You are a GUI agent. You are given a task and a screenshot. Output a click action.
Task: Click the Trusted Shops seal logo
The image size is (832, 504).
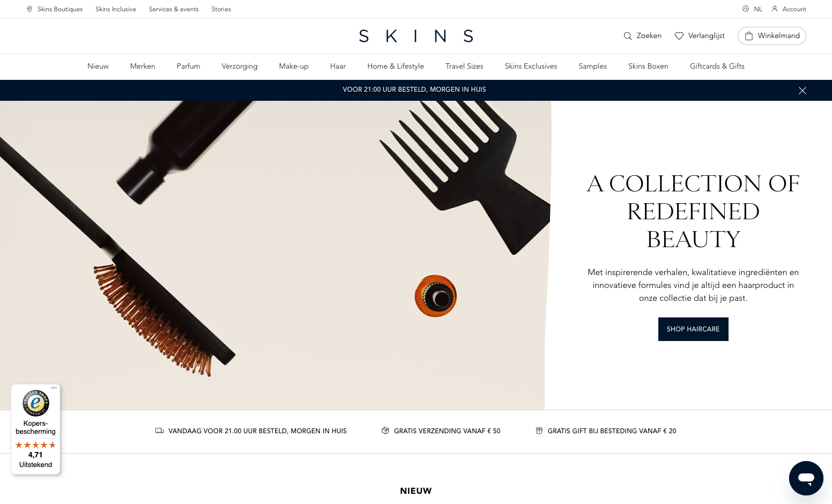36,403
